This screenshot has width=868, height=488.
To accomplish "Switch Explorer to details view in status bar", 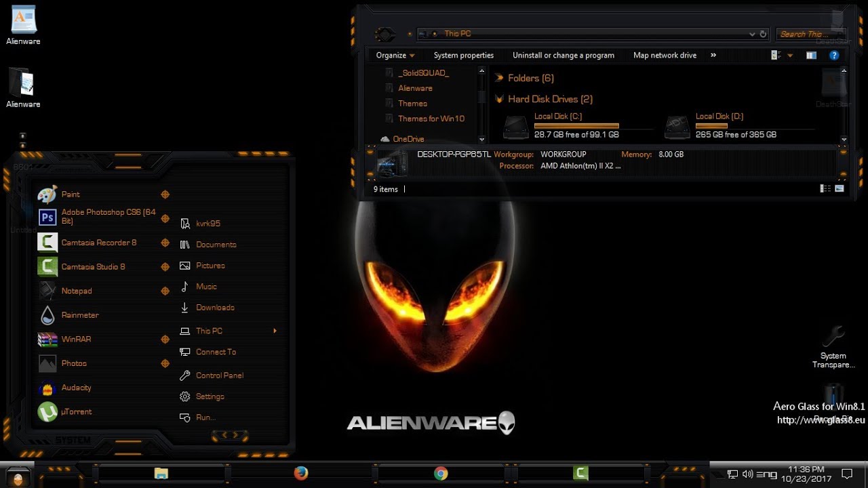I will coord(825,189).
